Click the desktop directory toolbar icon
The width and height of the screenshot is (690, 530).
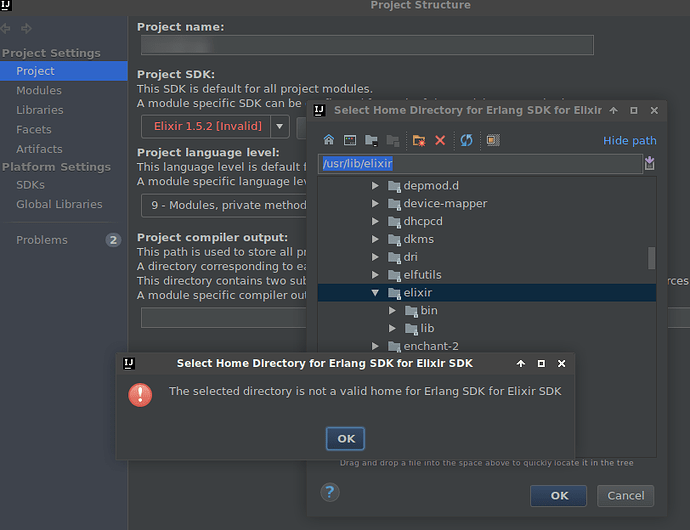pos(350,140)
